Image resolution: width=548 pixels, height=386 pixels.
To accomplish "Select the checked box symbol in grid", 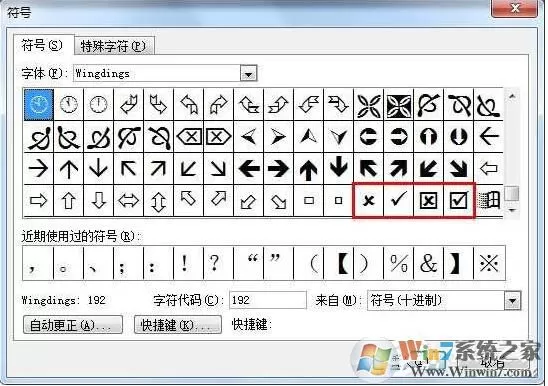I will tap(459, 200).
